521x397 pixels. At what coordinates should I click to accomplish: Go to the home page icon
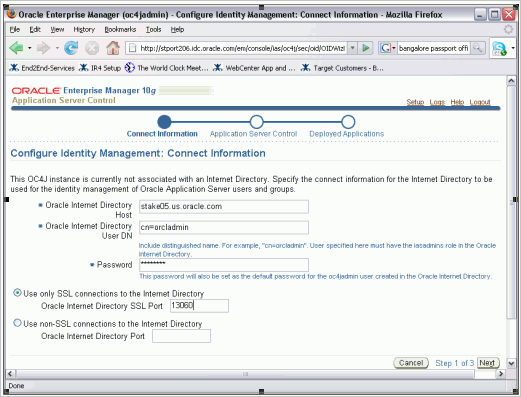[x=113, y=48]
